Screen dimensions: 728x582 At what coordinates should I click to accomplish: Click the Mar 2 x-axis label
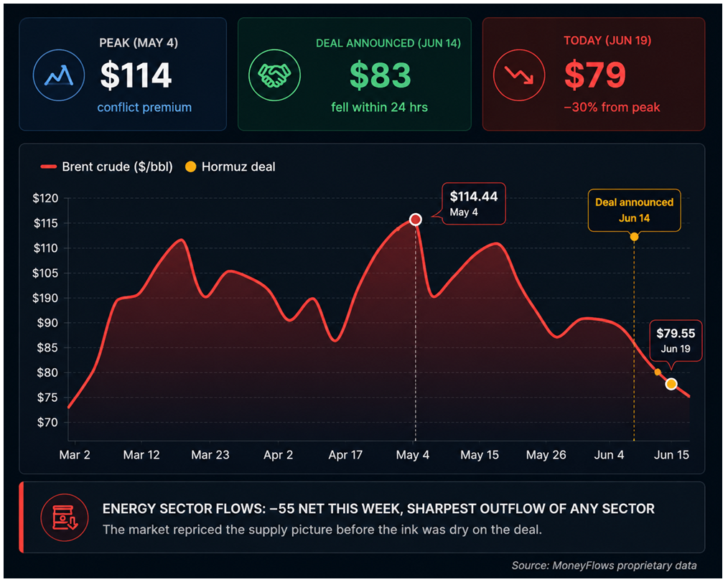(x=75, y=455)
